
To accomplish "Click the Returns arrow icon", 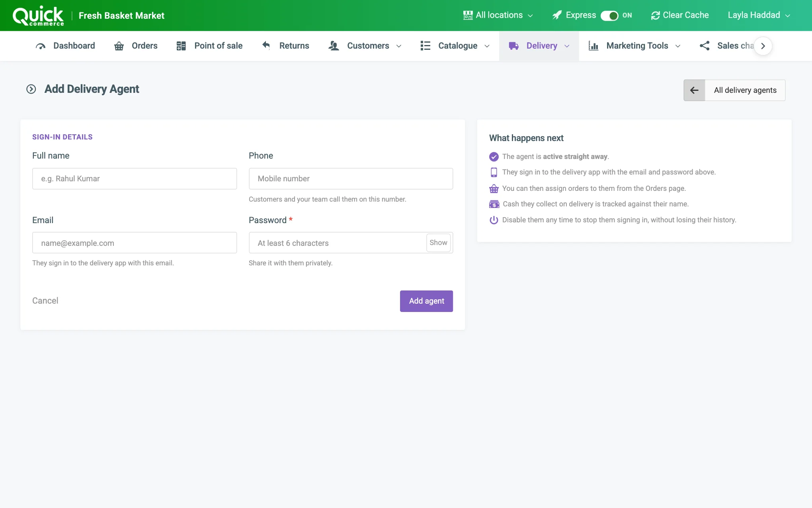I will tap(266, 45).
